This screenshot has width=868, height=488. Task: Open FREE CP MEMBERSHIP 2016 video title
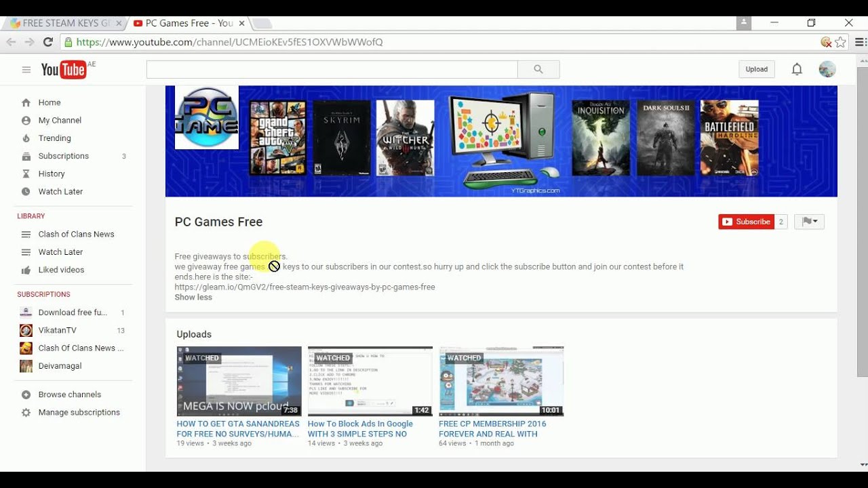click(494, 428)
